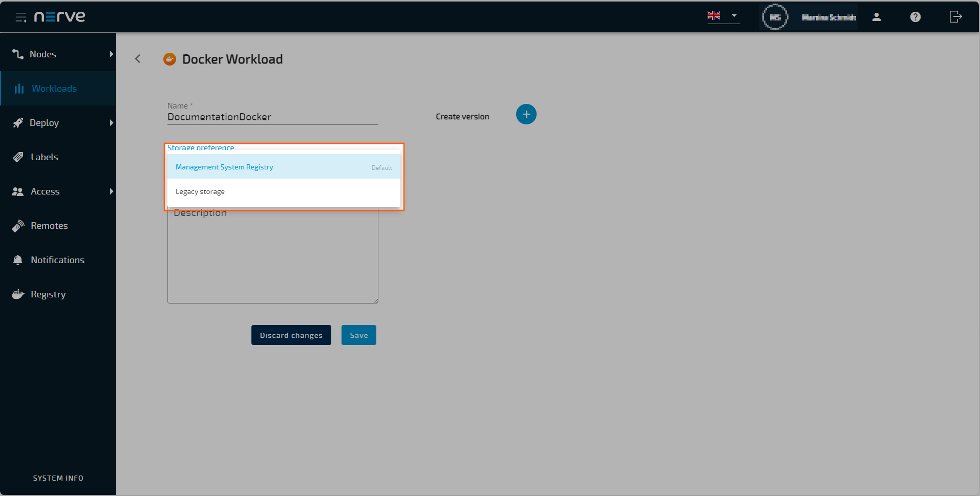Image resolution: width=980 pixels, height=496 pixels.
Task: Save the Docker Workload
Action: [x=358, y=335]
